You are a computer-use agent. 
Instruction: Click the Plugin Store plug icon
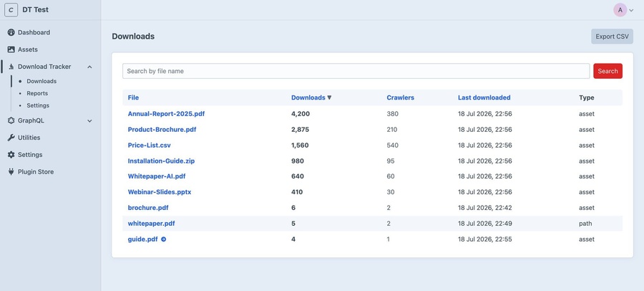pyautogui.click(x=11, y=171)
